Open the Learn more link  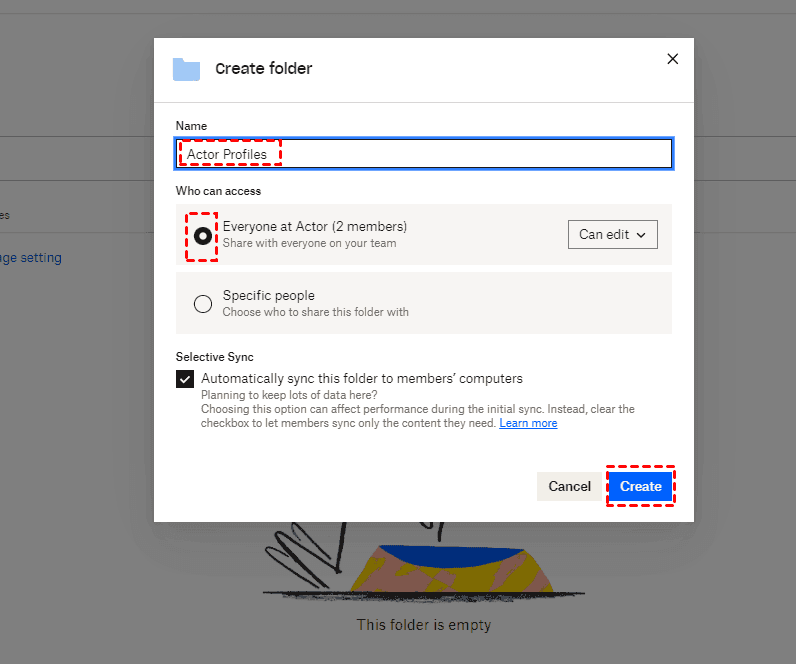click(528, 423)
